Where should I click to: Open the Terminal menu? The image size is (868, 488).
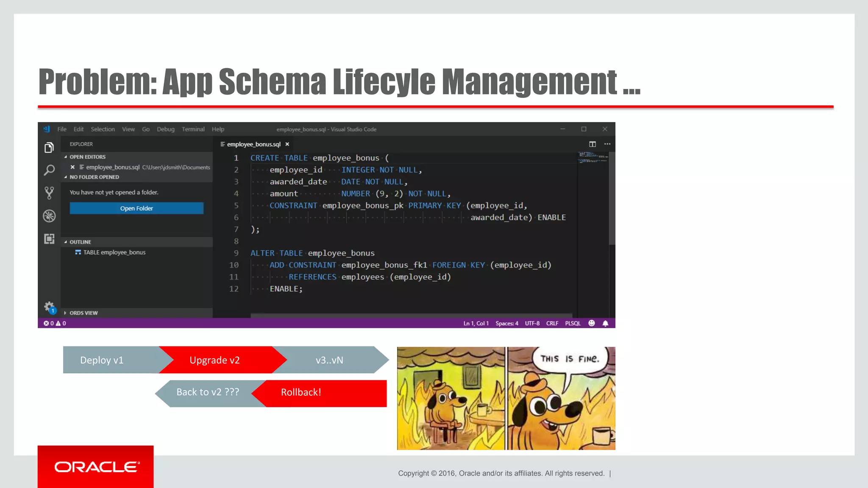tap(193, 129)
